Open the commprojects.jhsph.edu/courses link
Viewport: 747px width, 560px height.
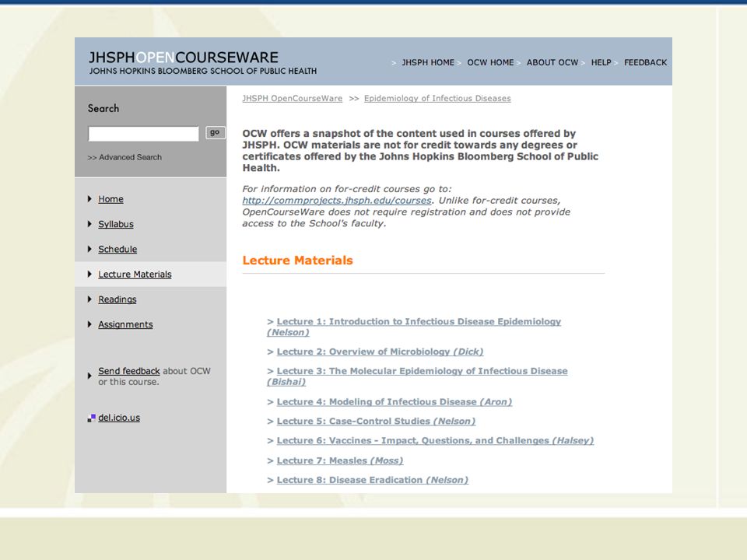pos(337,201)
